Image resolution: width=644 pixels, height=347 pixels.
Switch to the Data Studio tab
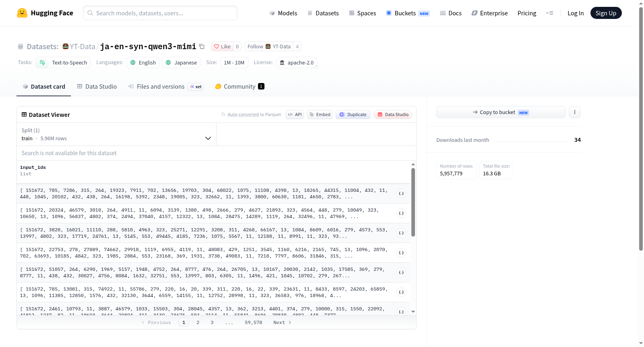[x=97, y=87]
